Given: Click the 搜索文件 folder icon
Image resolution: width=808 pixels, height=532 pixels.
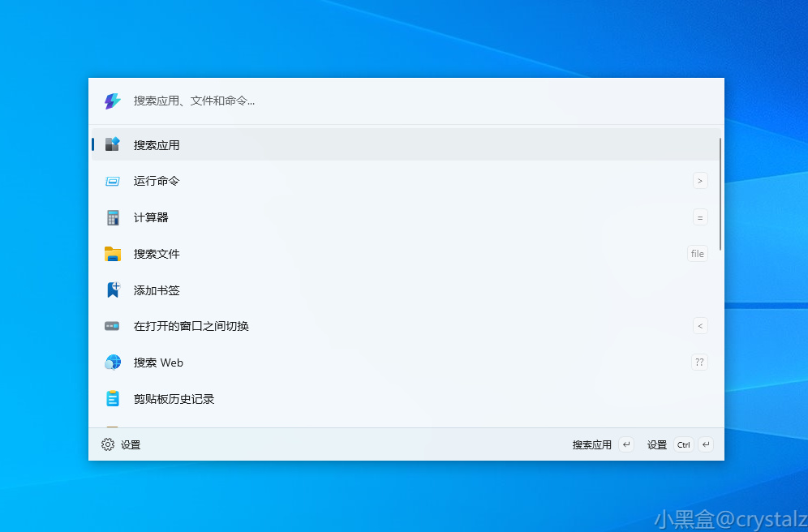Looking at the screenshot, I should coord(112,254).
